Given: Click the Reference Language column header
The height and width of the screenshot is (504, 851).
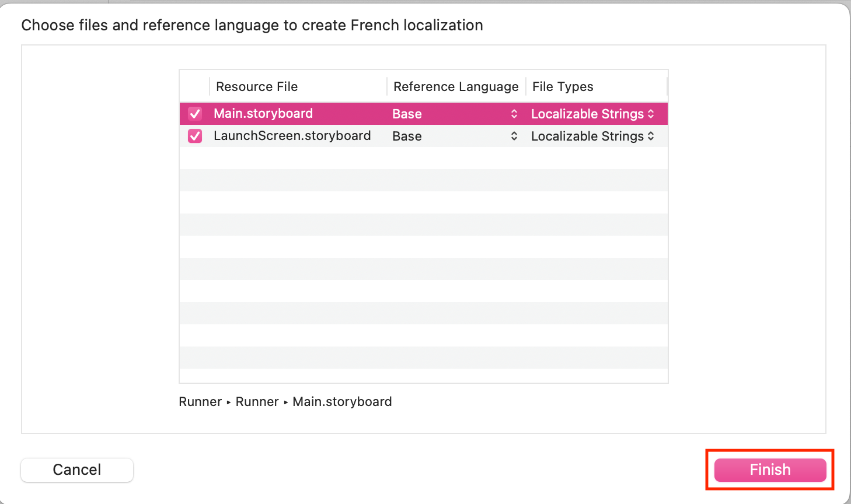Looking at the screenshot, I should click(x=456, y=86).
